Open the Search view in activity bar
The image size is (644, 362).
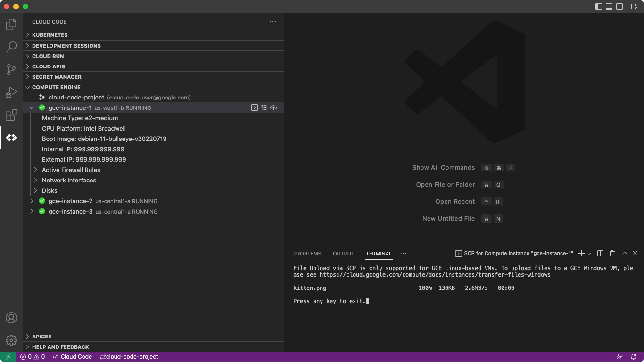click(x=11, y=47)
